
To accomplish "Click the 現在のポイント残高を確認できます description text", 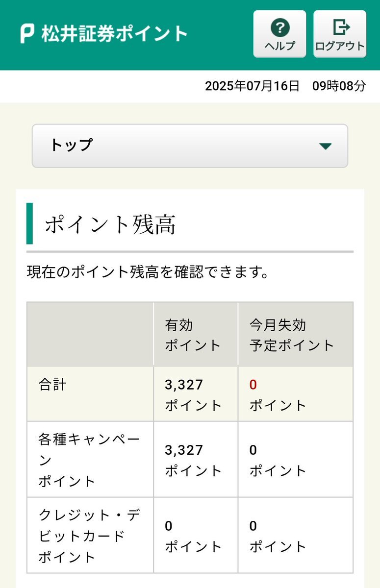I will tap(148, 272).
